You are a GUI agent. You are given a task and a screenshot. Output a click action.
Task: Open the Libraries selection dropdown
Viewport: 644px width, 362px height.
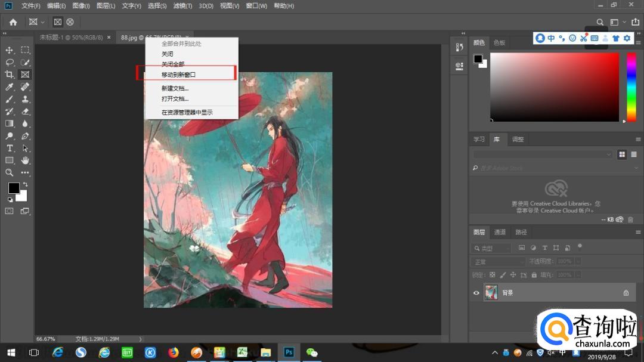[543, 154]
